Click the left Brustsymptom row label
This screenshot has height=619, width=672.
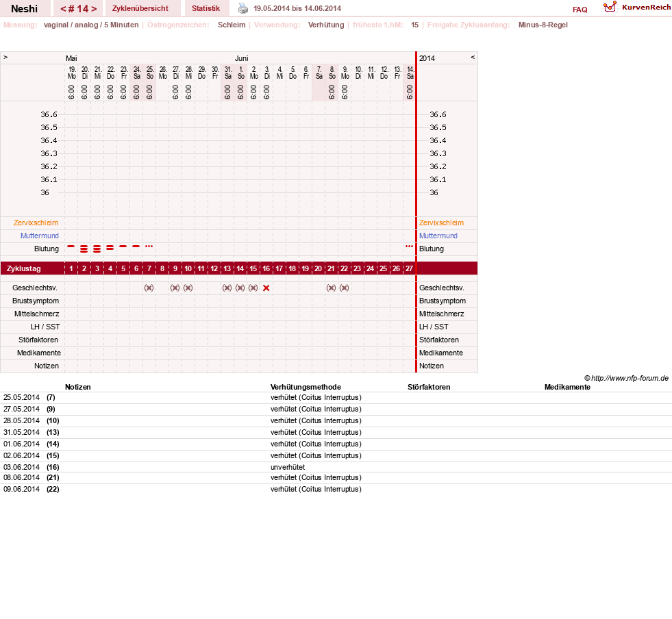pos(36,301)
